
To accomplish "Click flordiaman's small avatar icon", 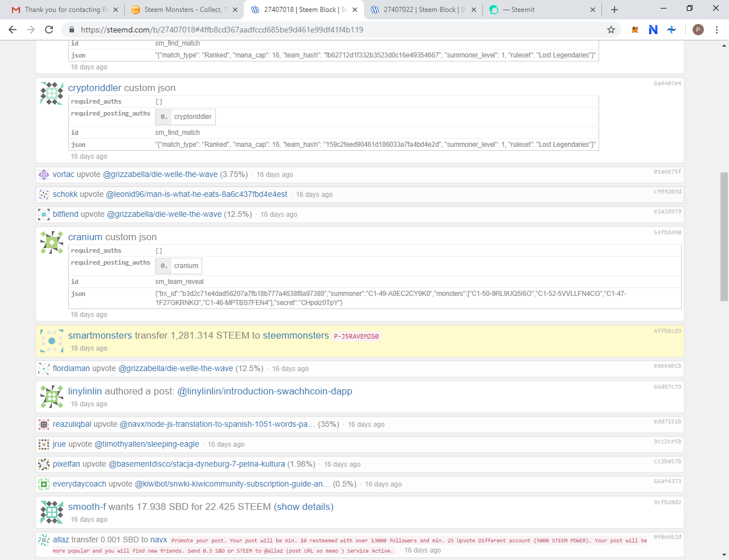I will 44,369.
